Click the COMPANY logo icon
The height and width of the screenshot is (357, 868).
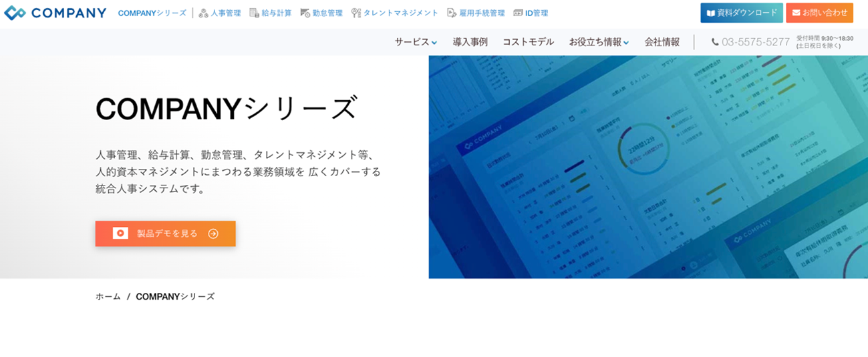click(x=15, y=13)
